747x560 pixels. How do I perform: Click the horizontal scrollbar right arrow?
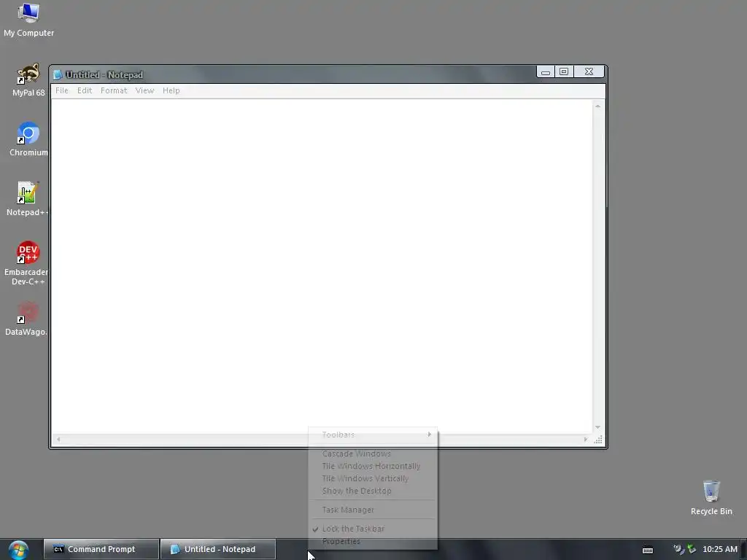(586, 440)
